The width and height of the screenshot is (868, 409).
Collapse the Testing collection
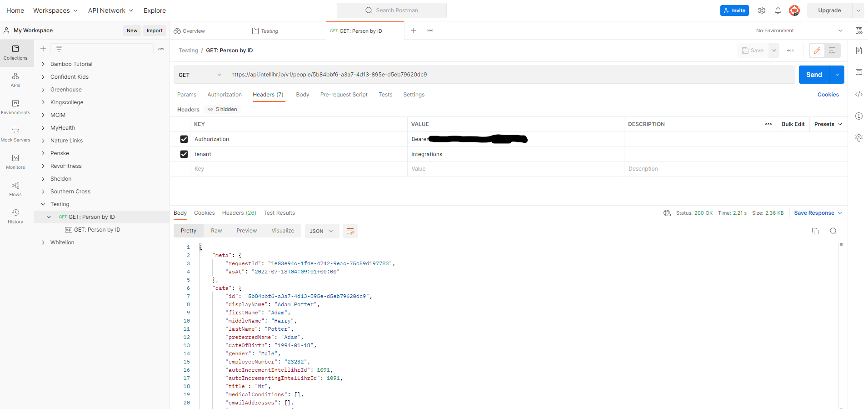click(43, 204)
